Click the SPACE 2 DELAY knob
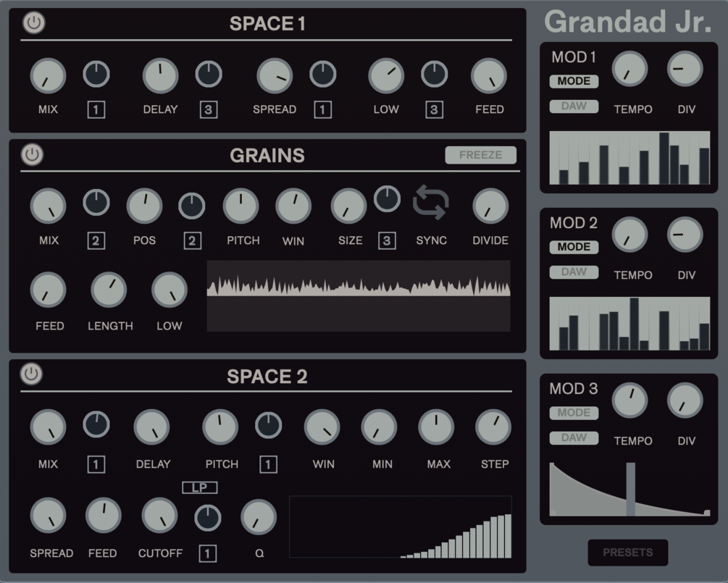This screenshot has width=728, height=583. pos(151,427)
